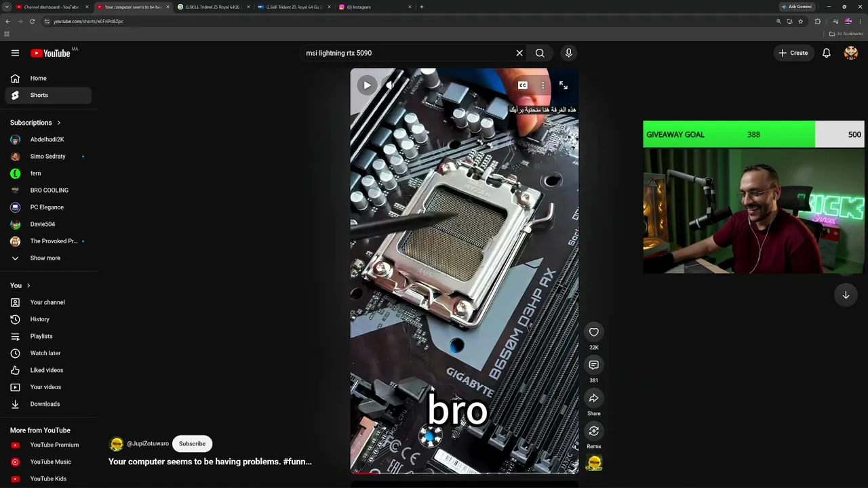Go to the YouTube home logo

[x=50, y=53]
